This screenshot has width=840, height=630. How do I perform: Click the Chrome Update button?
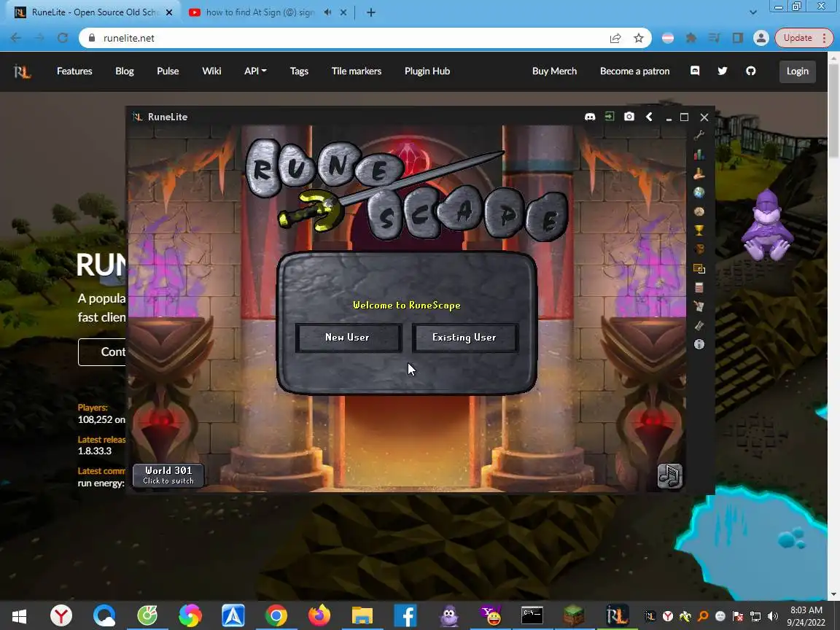point(804,37)
